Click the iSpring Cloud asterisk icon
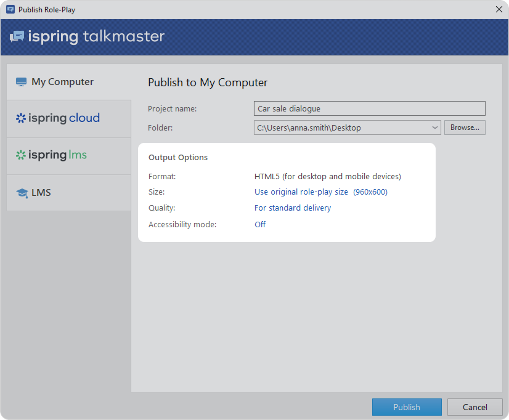This screenshot has height=420, width=509. [x=21, y=118]
